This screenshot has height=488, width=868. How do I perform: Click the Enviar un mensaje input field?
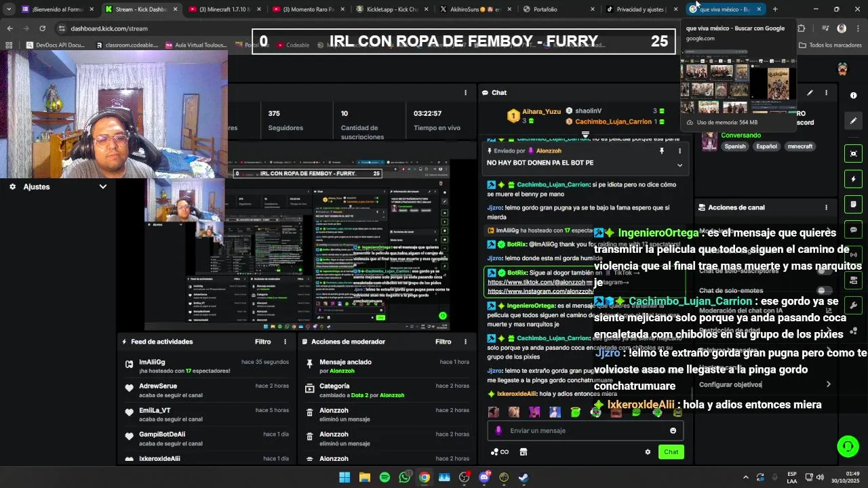click(584, 430)
